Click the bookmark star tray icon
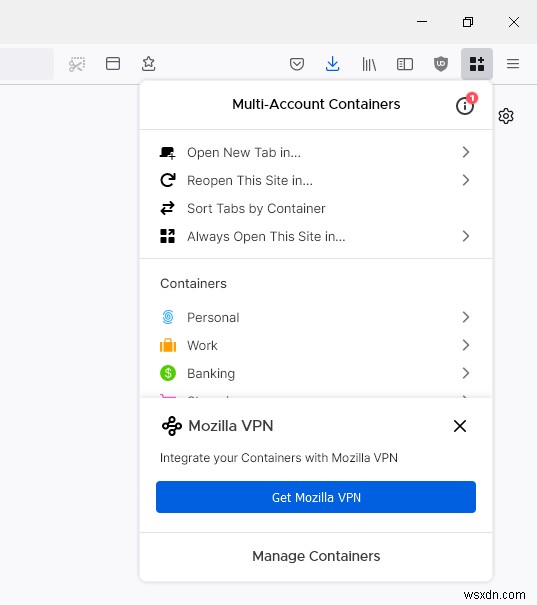The height and width of the screenshot is (605, 537). point(149,64)
